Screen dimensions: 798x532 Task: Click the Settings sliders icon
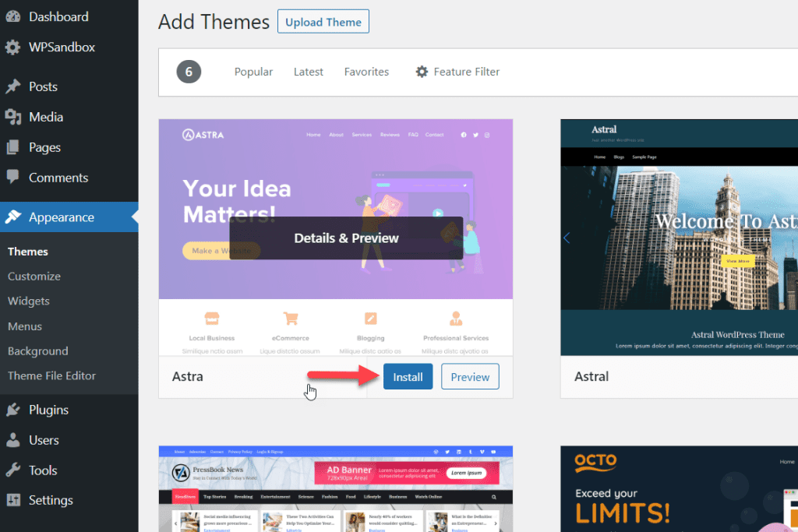pos(13,501)
